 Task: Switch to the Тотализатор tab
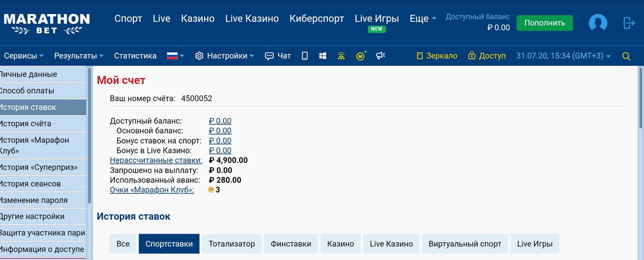[232, 244]
